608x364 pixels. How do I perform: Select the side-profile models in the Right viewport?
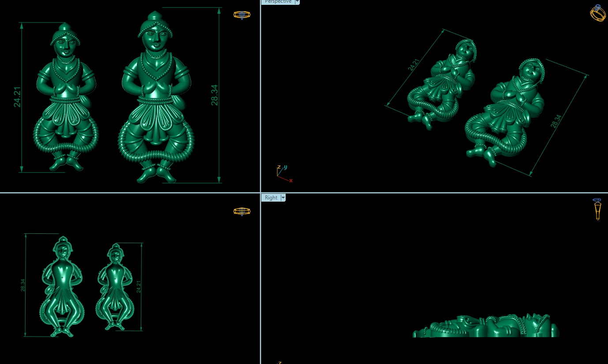[x=486, y=326]
